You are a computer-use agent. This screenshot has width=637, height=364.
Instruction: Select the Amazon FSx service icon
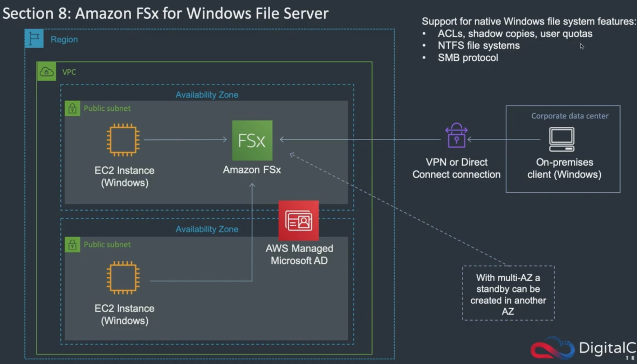[x=252, y=140]
